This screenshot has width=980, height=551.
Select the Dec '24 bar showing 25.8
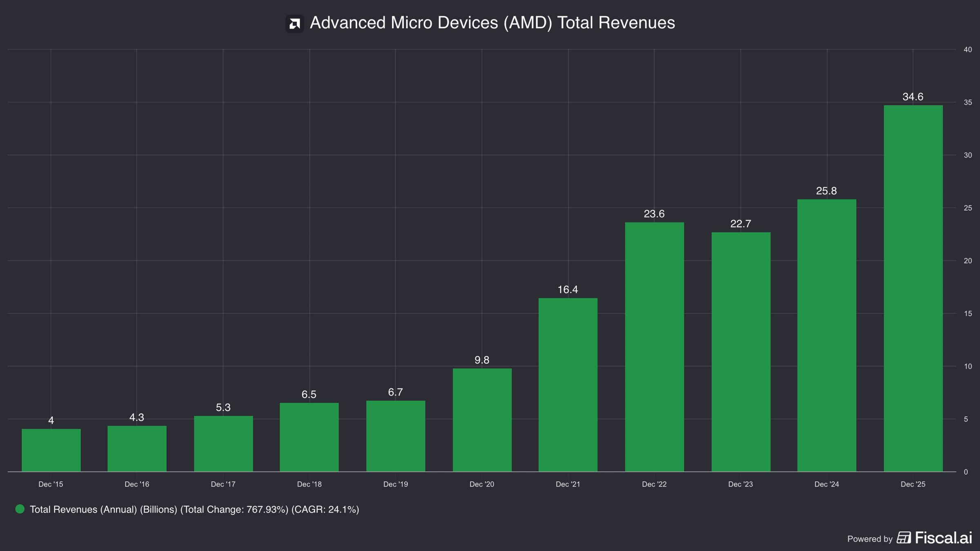click(827, 335)
